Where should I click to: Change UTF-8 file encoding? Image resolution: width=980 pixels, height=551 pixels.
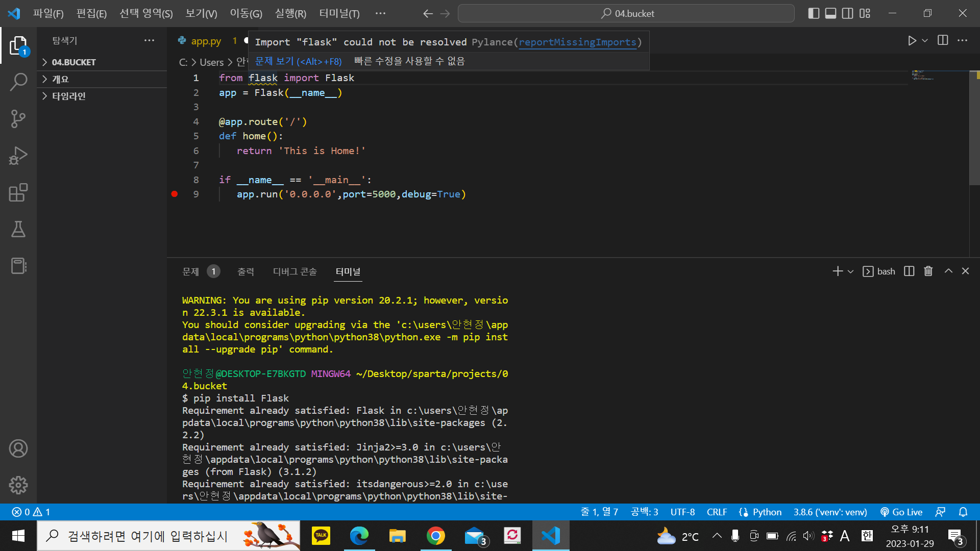tap(682, 512)
